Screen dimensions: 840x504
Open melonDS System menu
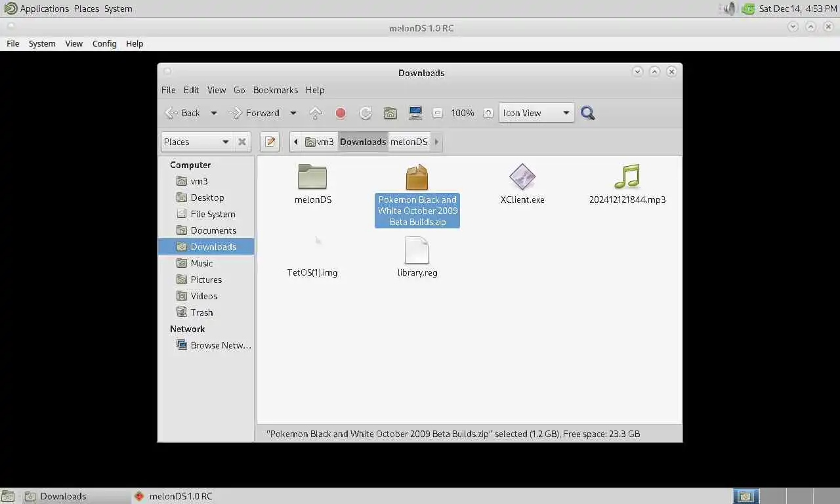[42, 43]
